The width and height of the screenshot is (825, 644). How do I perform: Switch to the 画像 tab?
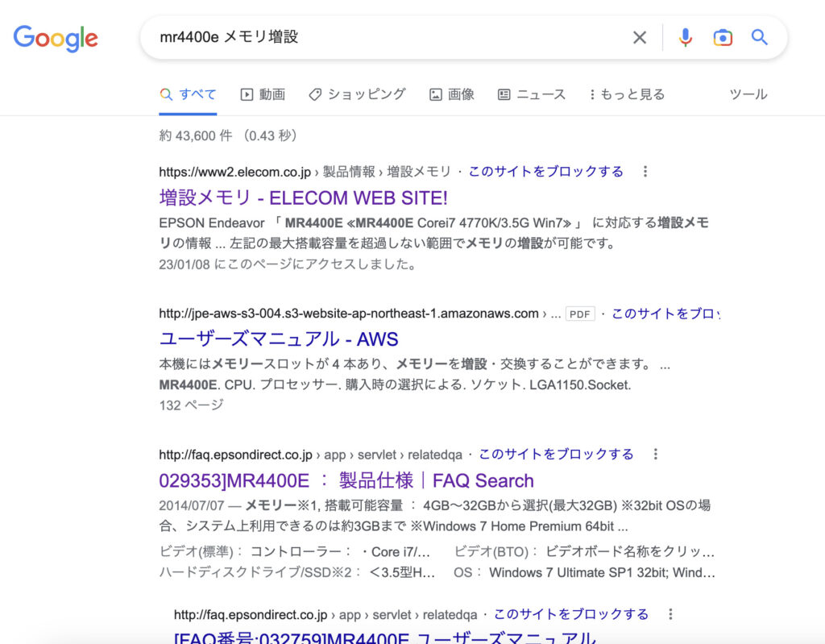[x=452, y=94]
